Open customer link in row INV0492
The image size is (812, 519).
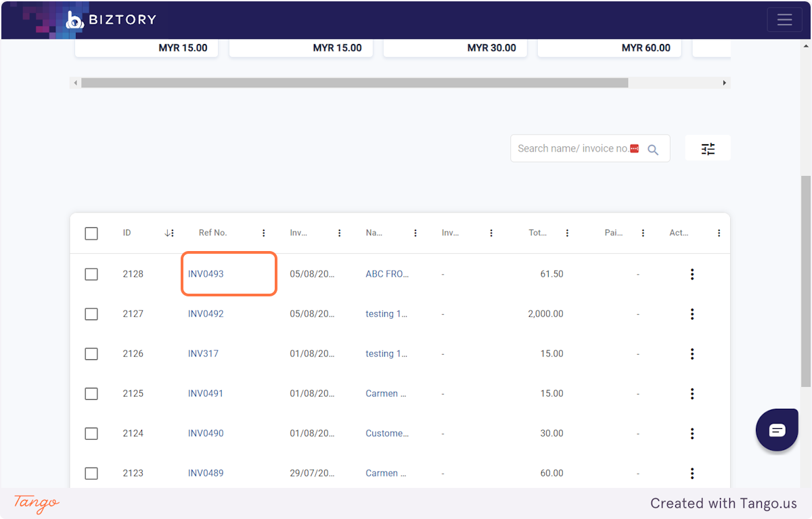point(386,314)
